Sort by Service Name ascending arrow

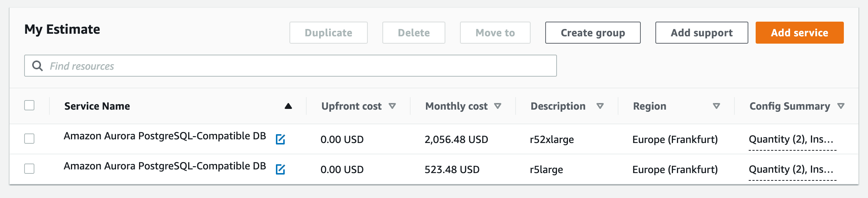tap(288, 106)
